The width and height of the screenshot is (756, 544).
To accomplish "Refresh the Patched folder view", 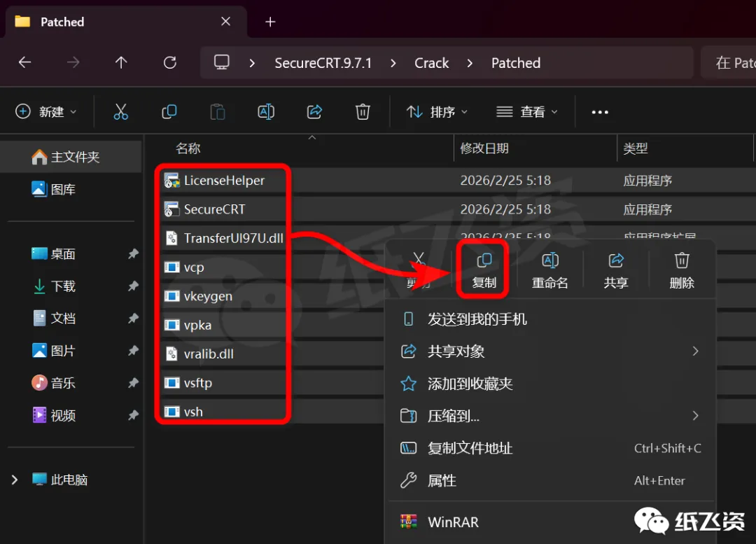I will tap(169, 62).
